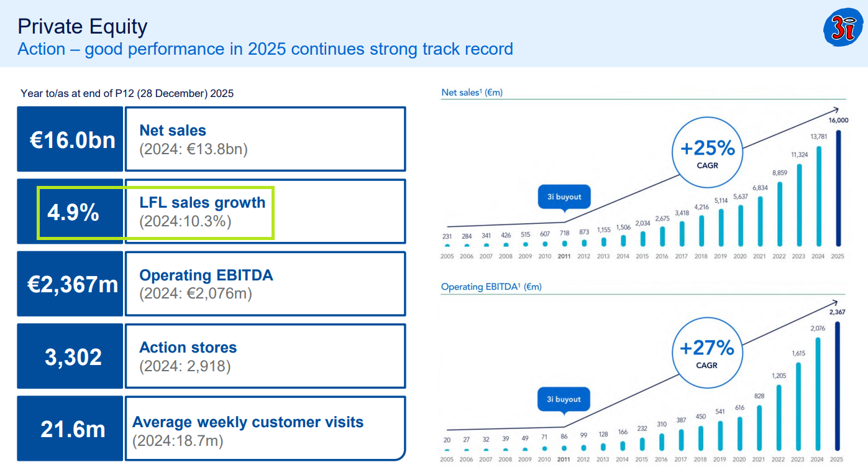Click the 2,034 value label
Viewport: 868px width, 467px height.
pos(644,223)
